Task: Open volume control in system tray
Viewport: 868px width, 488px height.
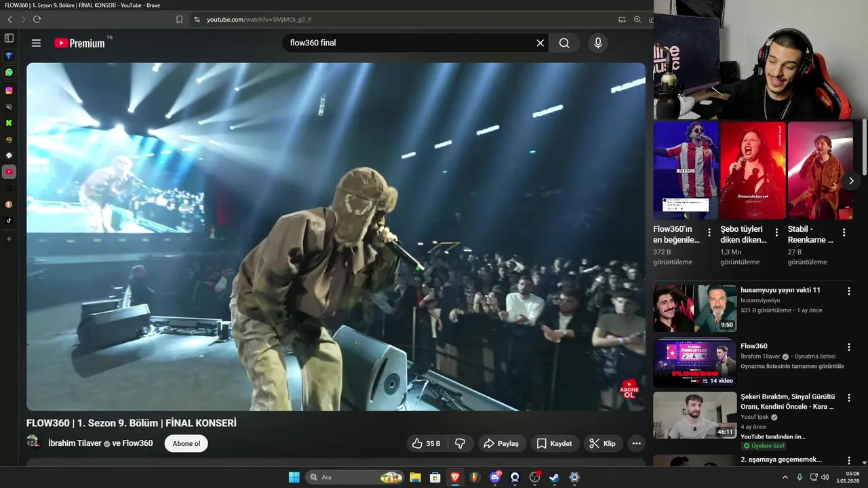Action: pos(825,477)
